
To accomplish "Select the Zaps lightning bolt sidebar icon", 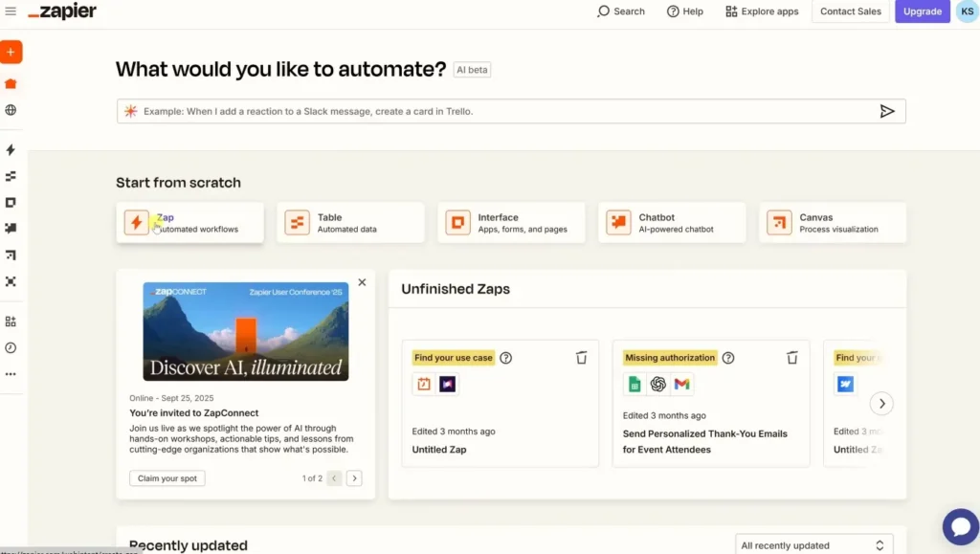I will (x=11, y=150).
